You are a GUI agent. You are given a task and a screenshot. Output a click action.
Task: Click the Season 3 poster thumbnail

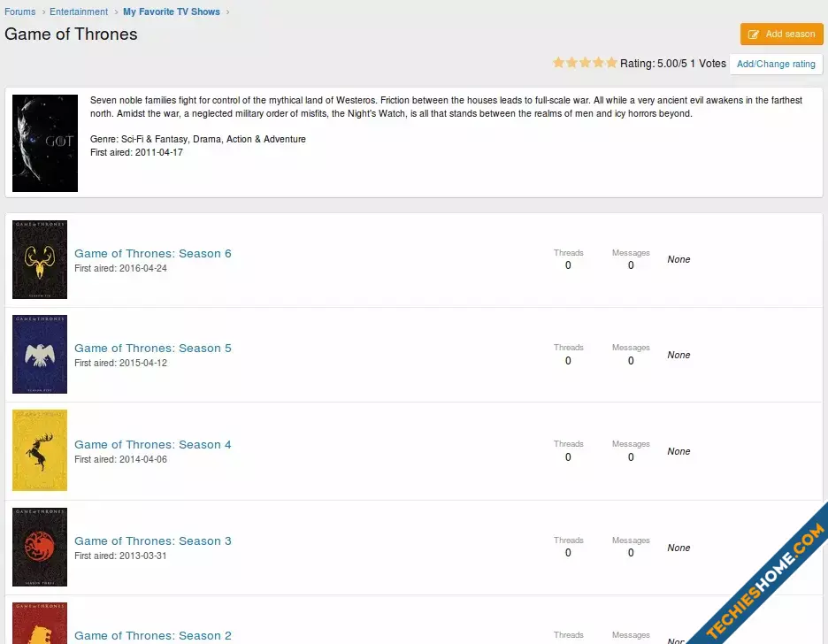click(x=40, y=547)
